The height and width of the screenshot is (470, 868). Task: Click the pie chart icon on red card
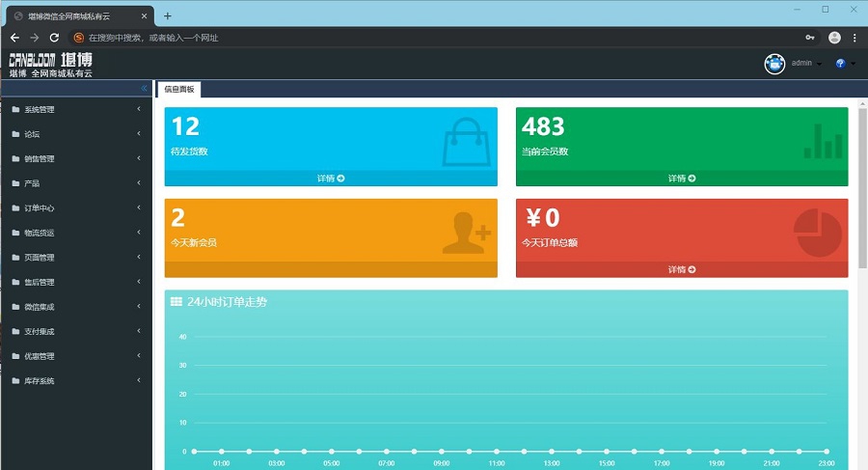(x=818, y=233)
